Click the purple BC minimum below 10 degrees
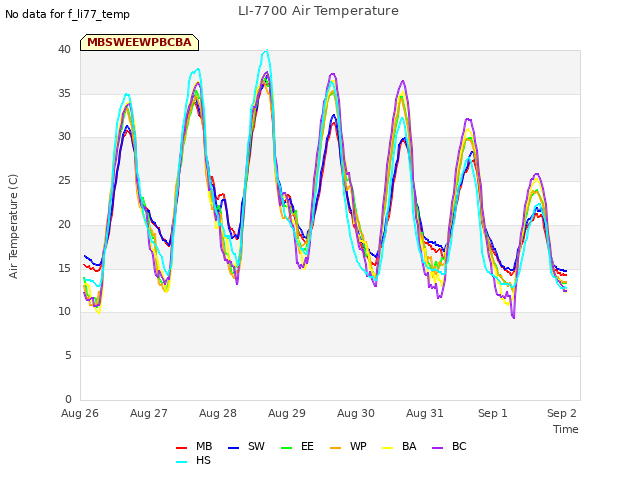This screenshot has width=640, height=480. coord(513,318)
